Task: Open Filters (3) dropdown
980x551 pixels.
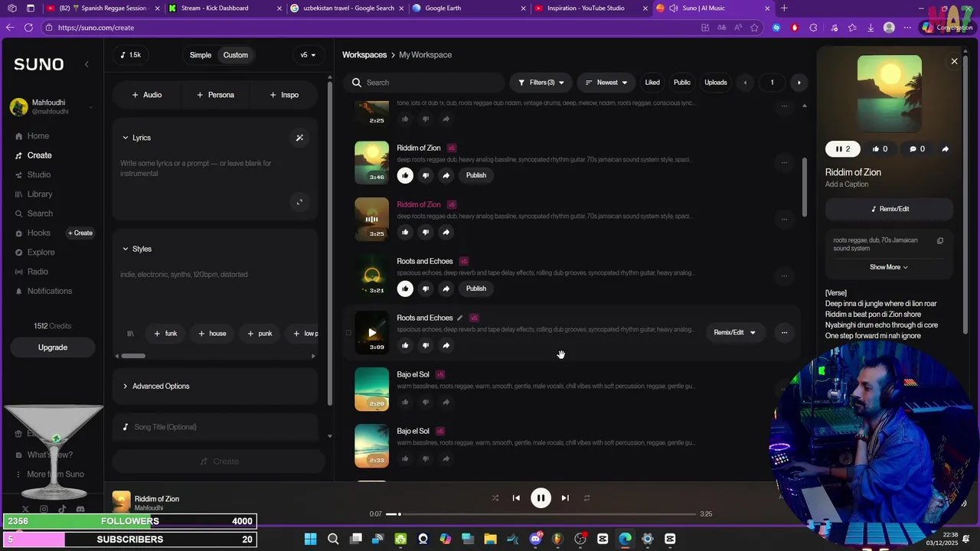Action: 541,83
